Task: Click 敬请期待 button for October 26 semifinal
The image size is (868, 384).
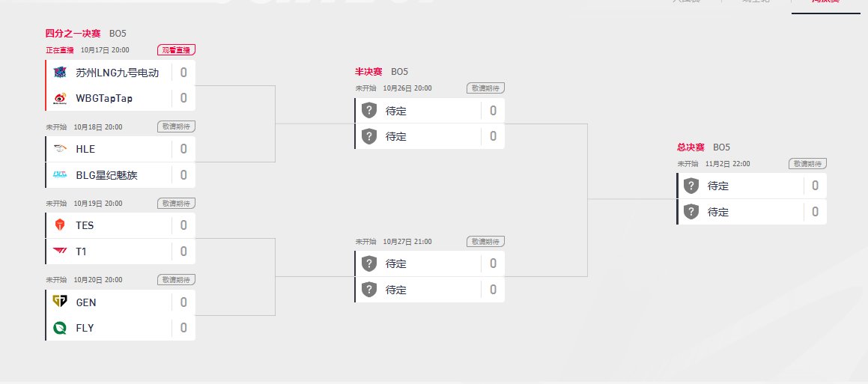Action: coord(485,88)
